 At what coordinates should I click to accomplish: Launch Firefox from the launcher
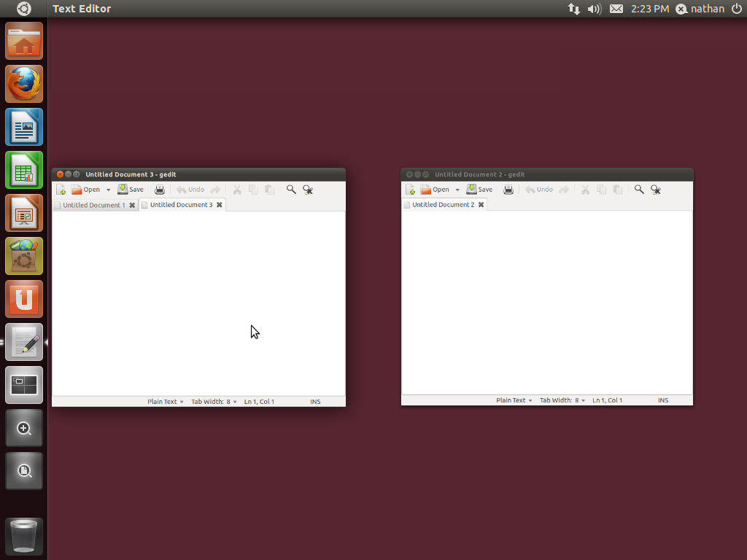(24, 84)
